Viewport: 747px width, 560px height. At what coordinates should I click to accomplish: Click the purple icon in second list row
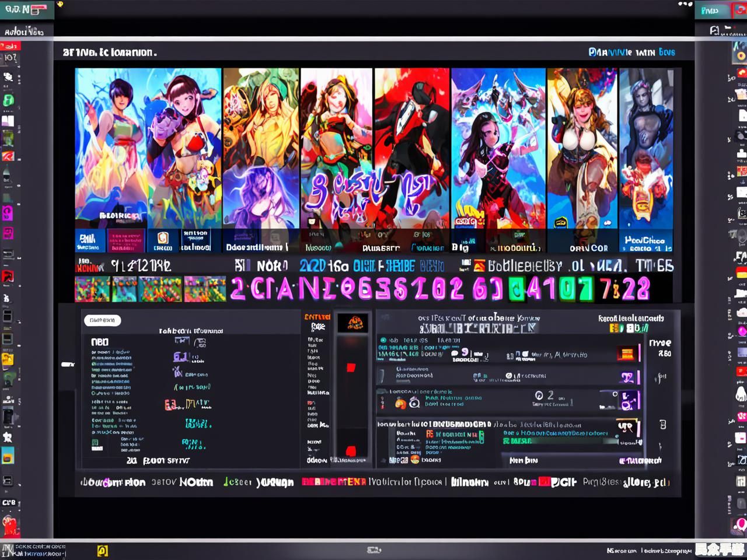click(627, 377)
